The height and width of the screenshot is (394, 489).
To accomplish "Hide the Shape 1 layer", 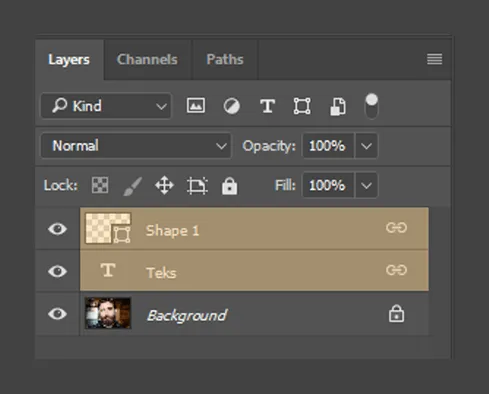I will tap(58, 229).
